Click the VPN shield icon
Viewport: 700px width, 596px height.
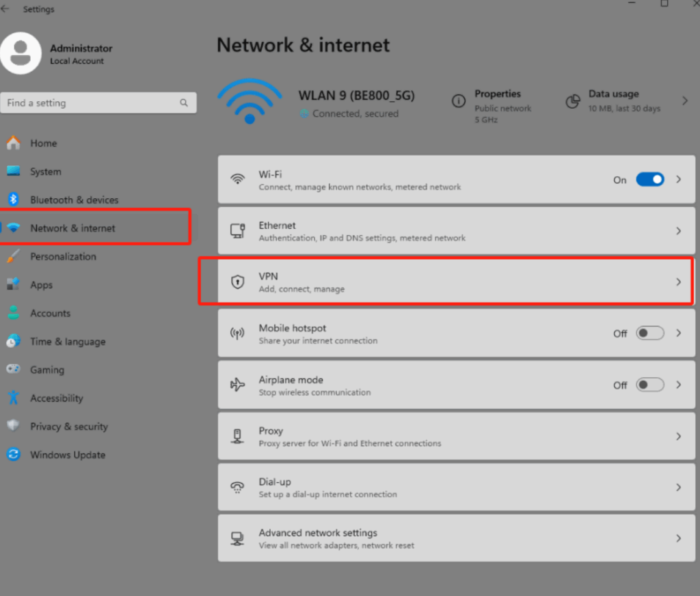pyautogui.click(x=237, y=282)
